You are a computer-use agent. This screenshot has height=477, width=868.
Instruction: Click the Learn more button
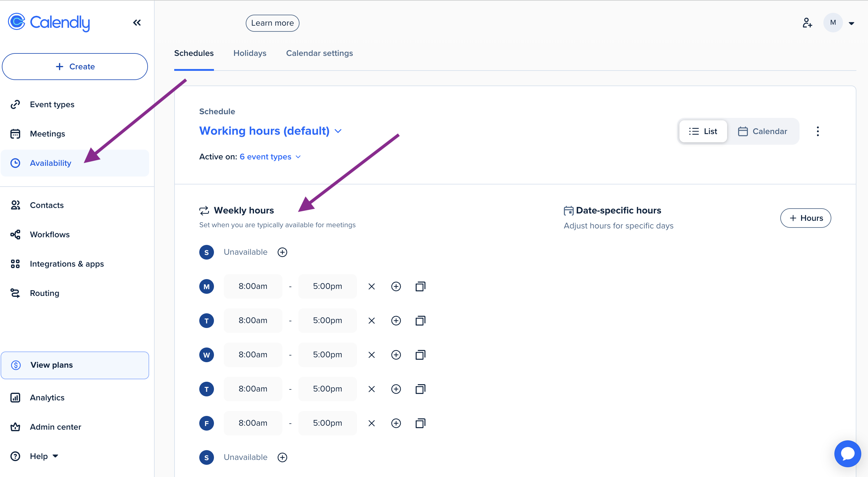pos(272,23)
